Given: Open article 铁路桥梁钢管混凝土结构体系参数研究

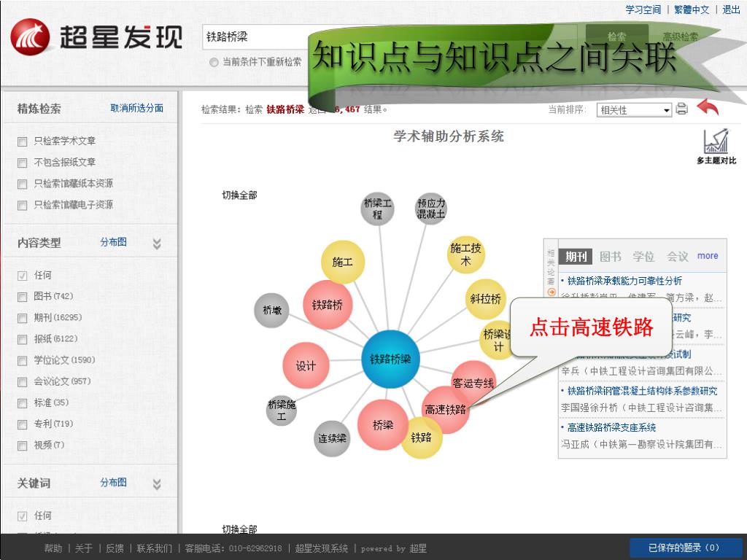Looking at the screenshot, I should click(x=642, y=391).
